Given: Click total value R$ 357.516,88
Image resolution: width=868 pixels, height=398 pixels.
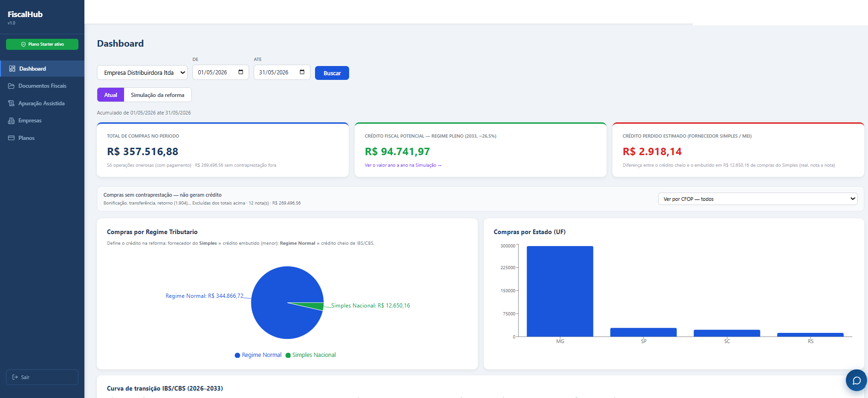Looking at the screenshot, I should pyautogui.click(x=143, y=151).
